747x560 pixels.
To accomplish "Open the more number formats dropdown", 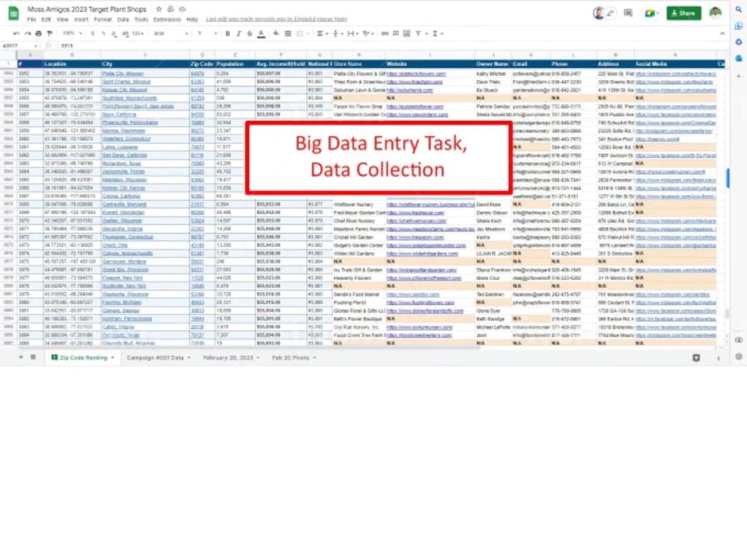I will [x=139, y=34].
